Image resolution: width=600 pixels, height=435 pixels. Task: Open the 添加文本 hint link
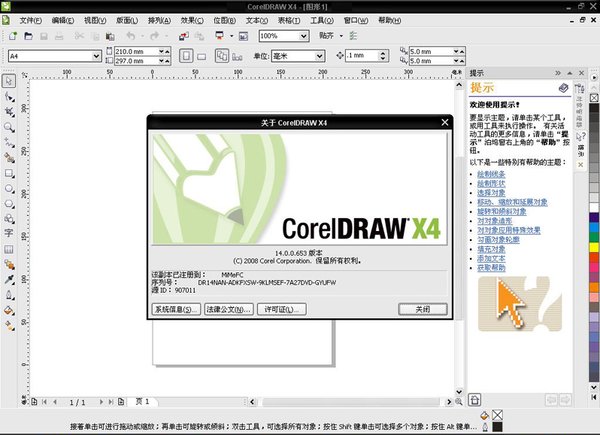(x=491, y=259)
